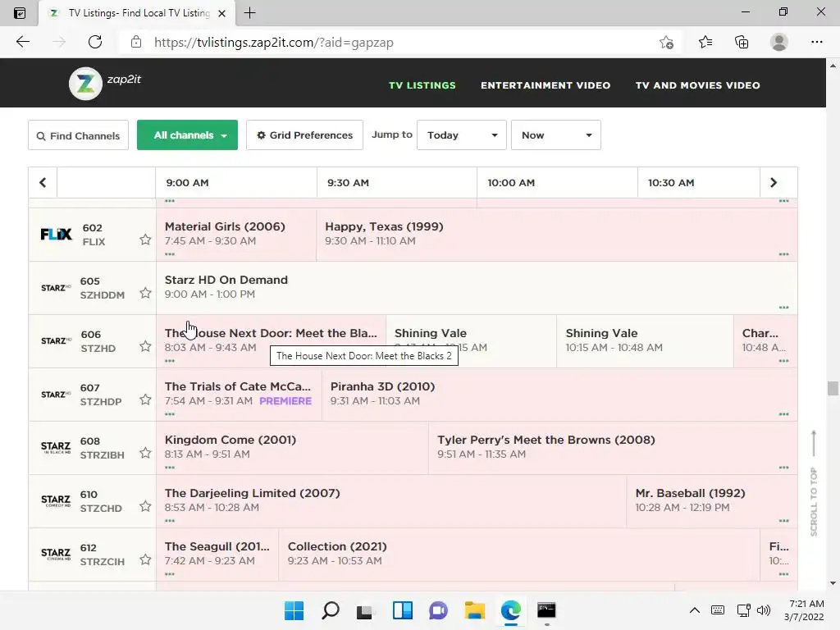Open a new browser tab

(249, 13)
